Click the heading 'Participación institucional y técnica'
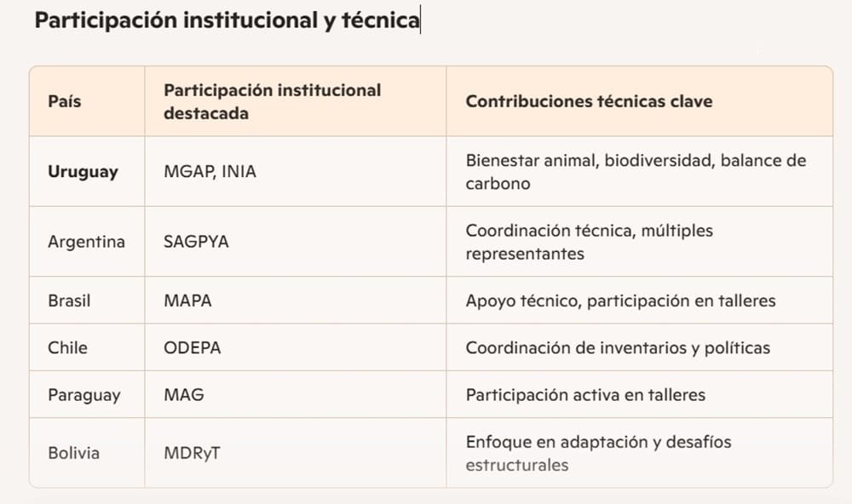The height and width of the screenshot is (504, 852). point(227,20)
